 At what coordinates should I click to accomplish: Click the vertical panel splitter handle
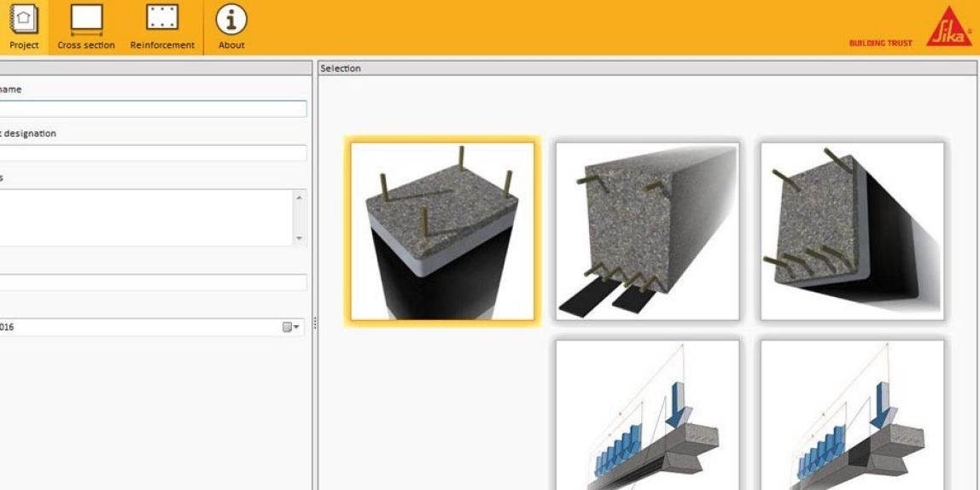pyautogui.click(x=315, y=324)
